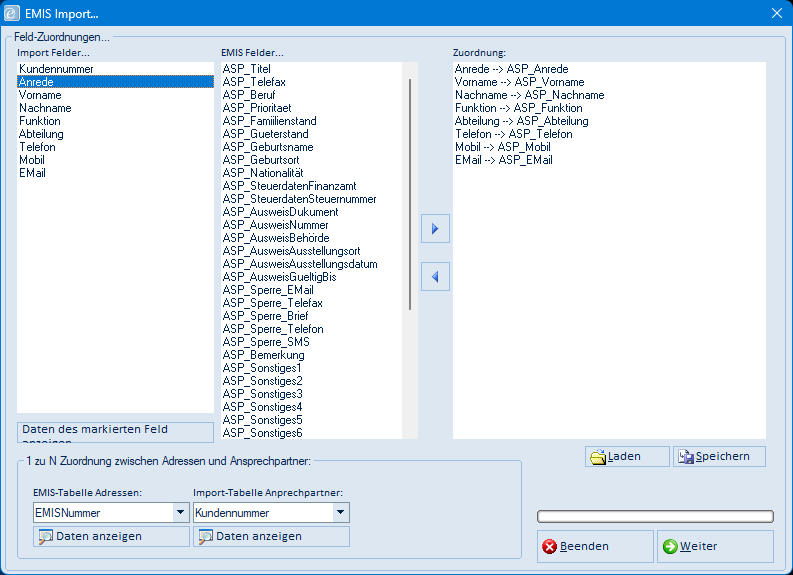Select mapping Funktion --> ASP_Funktion
The image size is (793, 575).
pyautogui.click(x=609, y=108)
